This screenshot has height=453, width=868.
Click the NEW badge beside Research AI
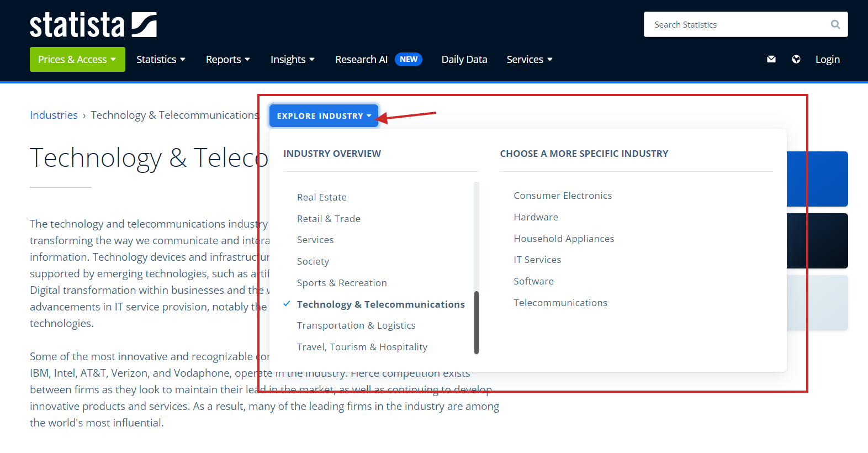point(408,59)
